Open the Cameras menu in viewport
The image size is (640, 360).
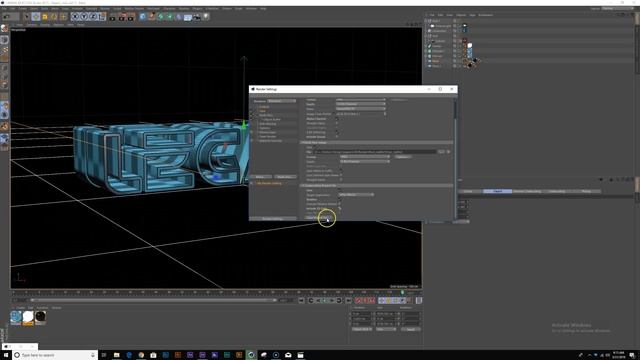pyautogui.click(x=31, y=24)
